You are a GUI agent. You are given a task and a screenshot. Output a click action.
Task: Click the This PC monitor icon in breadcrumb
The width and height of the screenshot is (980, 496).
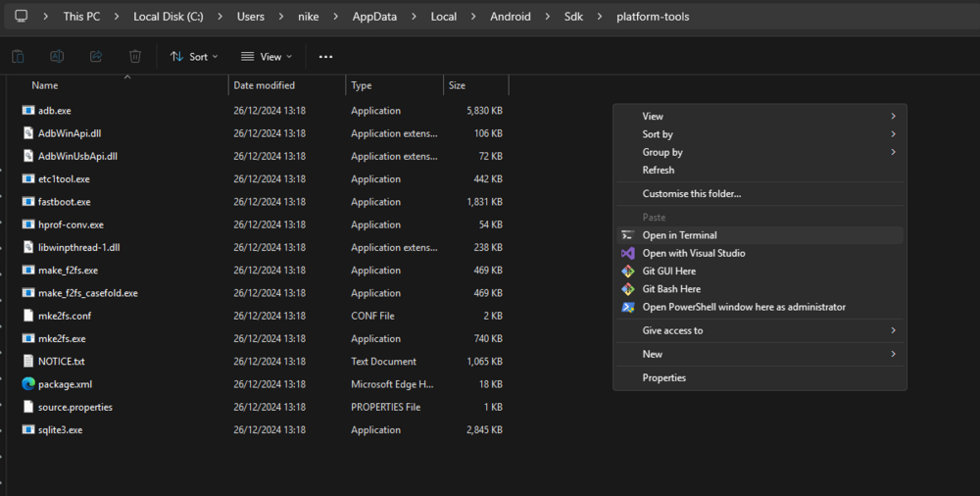point(21,17)
